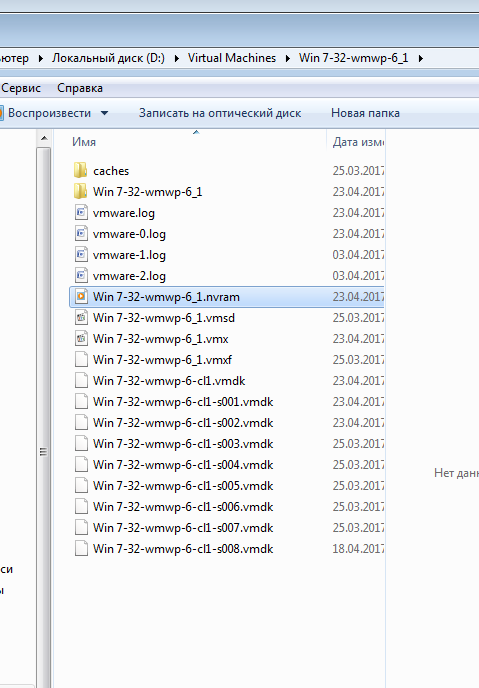Expand arrow before Локальный диск breadcrumb
This screenshot has height=688, width=479.
40,58
